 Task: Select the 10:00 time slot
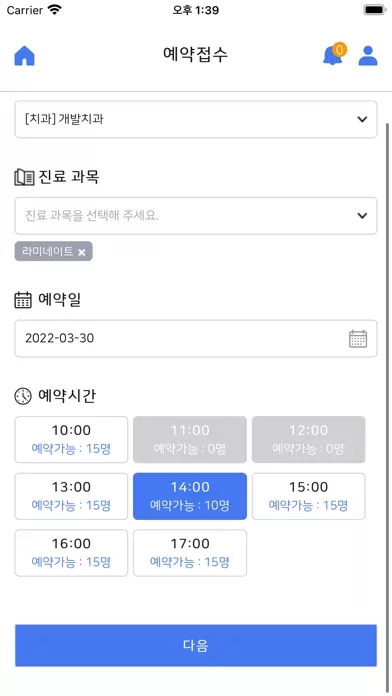71,439
